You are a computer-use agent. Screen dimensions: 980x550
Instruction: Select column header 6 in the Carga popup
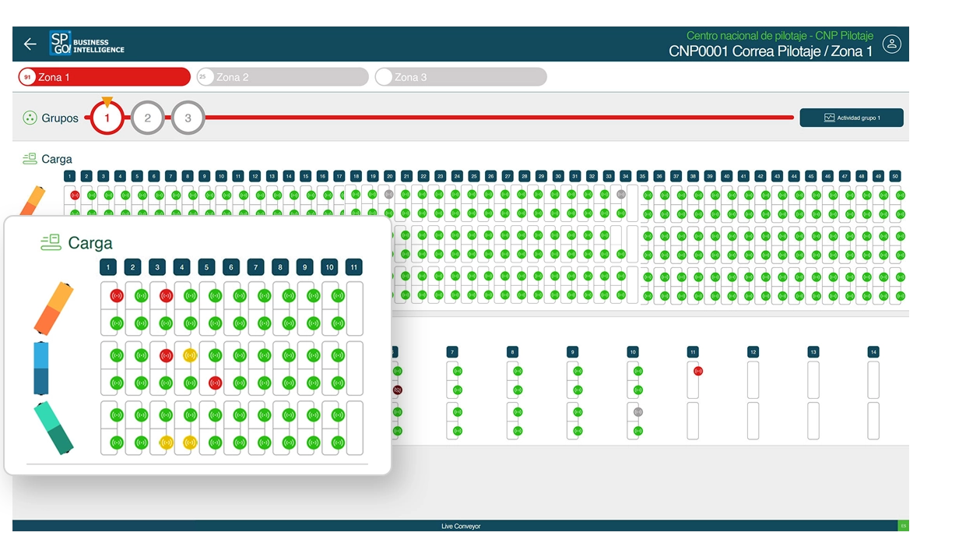(x=230, y=267)
